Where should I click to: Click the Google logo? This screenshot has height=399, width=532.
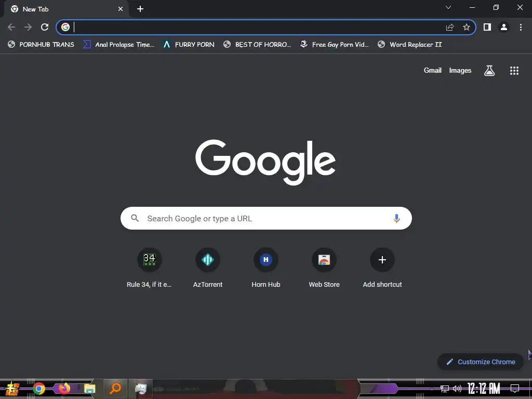tap(265, 162)
